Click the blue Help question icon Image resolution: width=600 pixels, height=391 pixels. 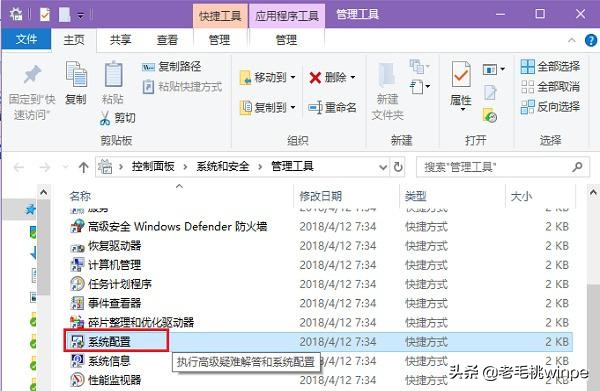coord(591,40)
